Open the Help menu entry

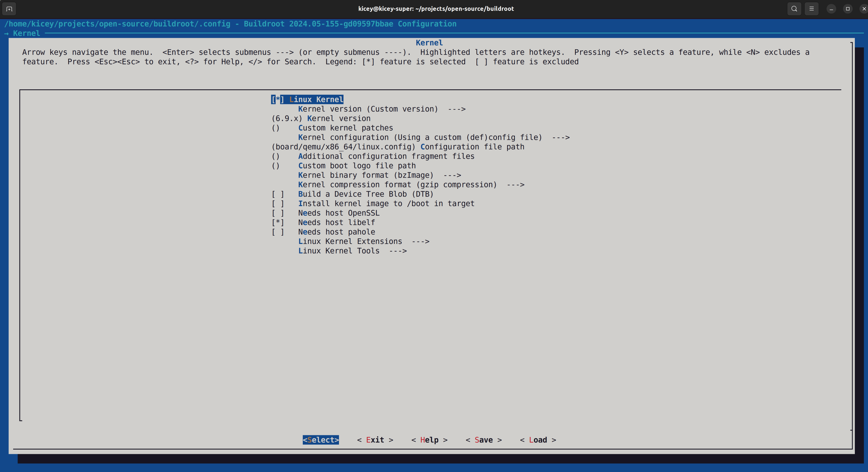[x=429, y=440]
